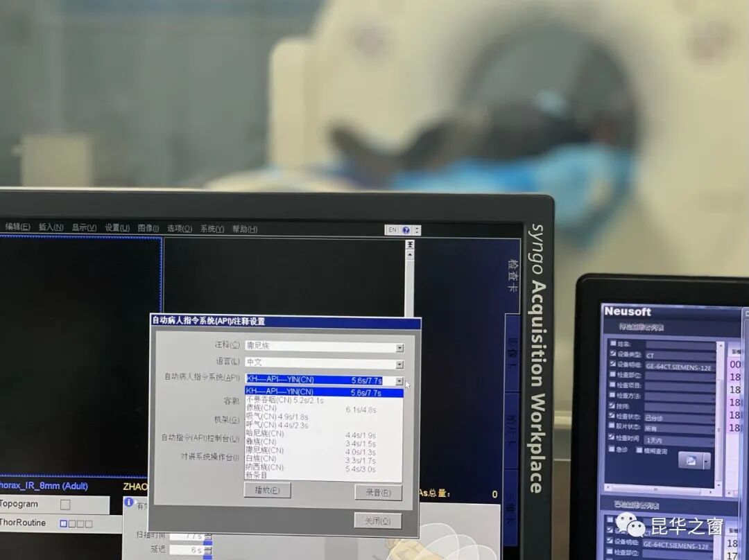This screenshot has height=560, width=749.
Task: Select 不要吞咽(CN) from the API list
Action: click(x=325, y=400)
